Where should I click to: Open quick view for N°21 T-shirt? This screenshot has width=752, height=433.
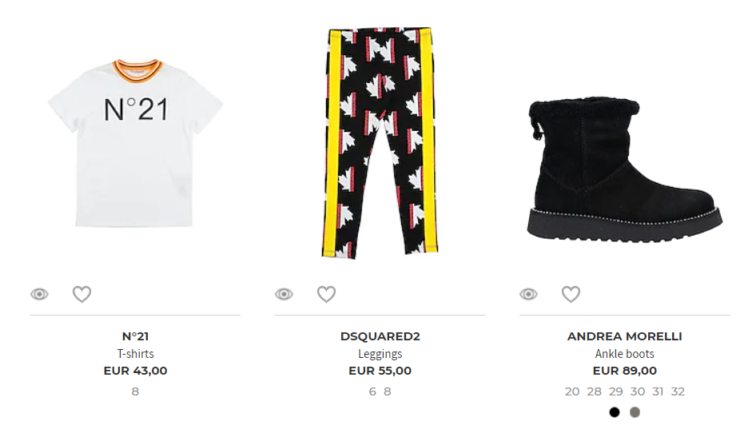pyautogui.click(x=39, y=294)
